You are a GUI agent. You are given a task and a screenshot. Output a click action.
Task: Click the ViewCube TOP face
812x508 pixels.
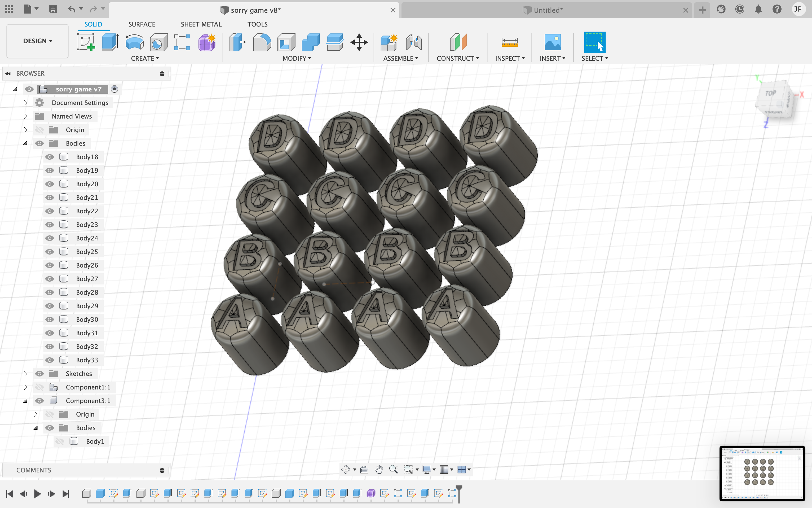tap(771, 93)
